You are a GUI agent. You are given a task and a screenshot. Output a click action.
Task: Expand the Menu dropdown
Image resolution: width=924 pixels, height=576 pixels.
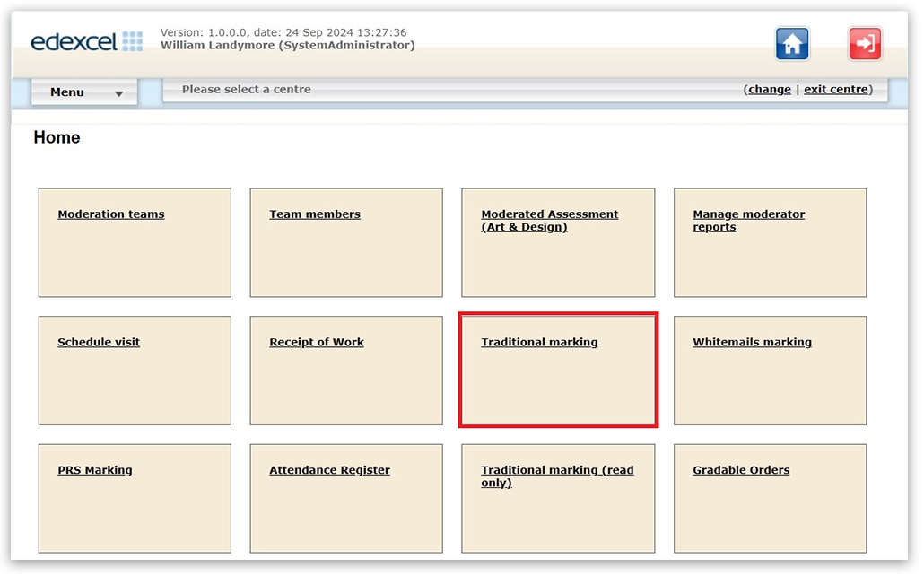click(83, 92)
